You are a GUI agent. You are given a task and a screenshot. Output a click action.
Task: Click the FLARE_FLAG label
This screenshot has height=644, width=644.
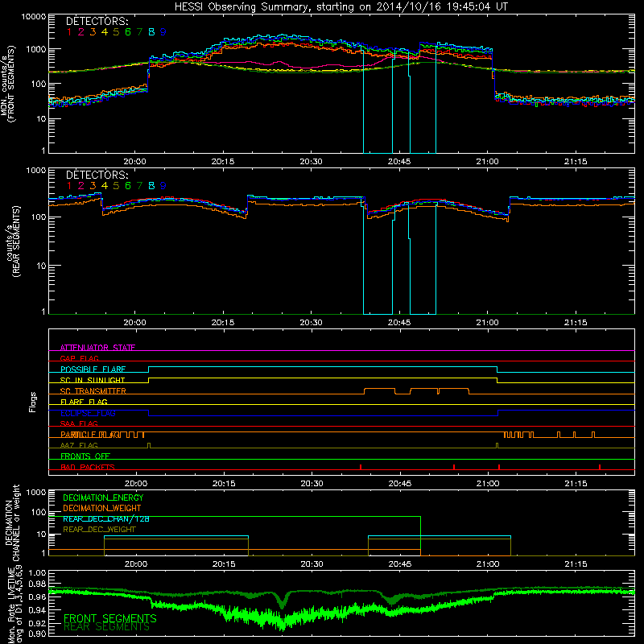pos(84,402)
